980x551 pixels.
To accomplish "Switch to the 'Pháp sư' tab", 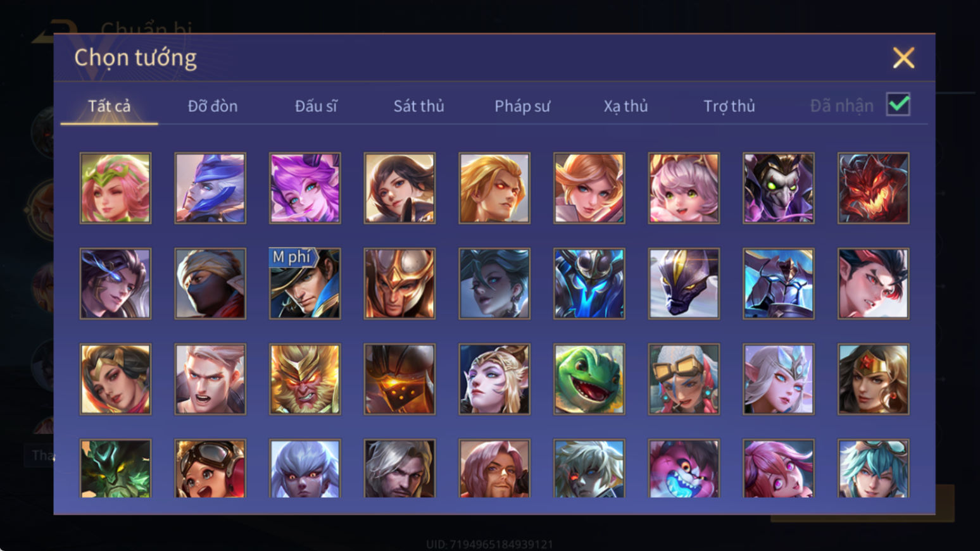I will click(x=522, y=106).
